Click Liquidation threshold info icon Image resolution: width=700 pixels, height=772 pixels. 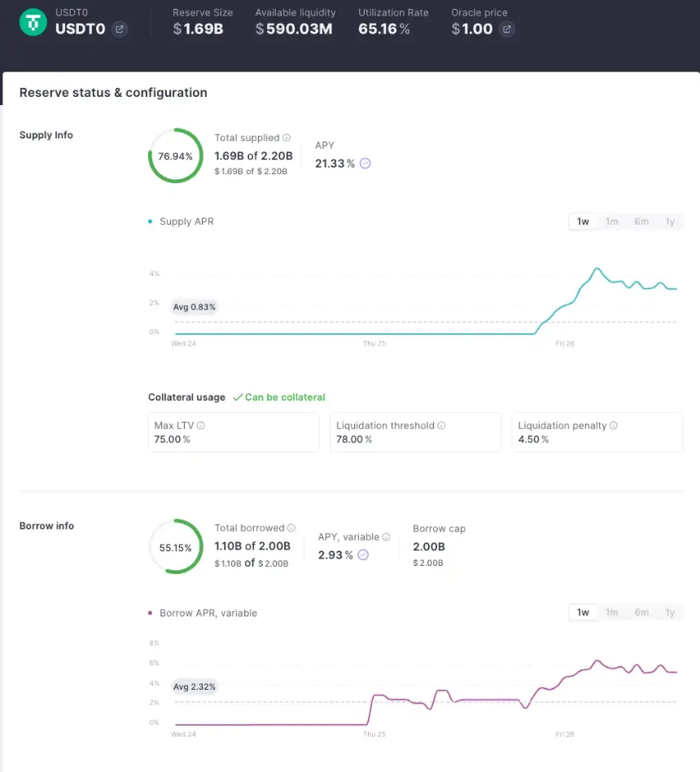coord(442,426)
